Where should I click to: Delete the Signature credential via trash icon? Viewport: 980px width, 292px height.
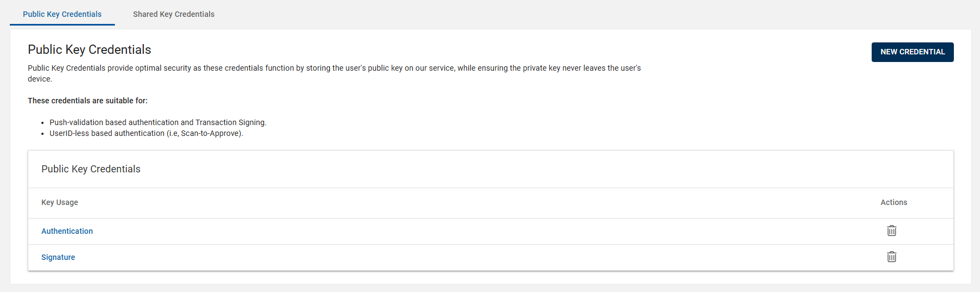[x=891, y=257]
